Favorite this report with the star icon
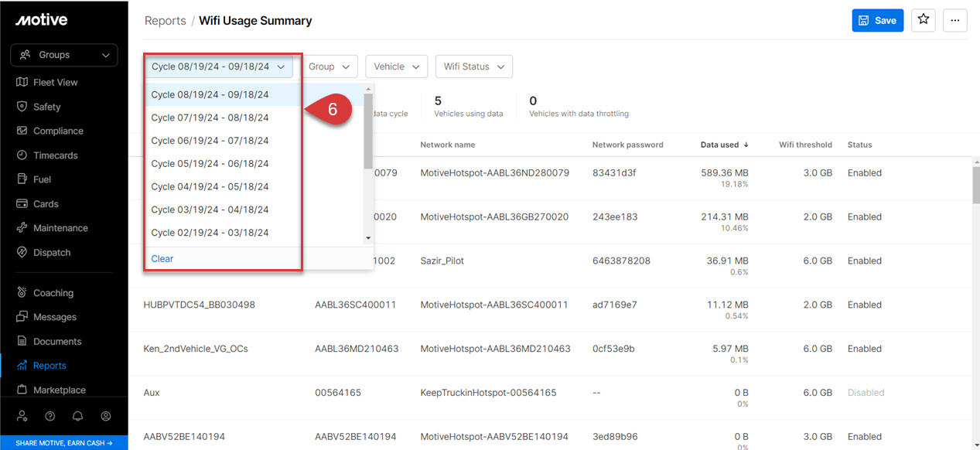980x450 pixels. tap(924, 20)
